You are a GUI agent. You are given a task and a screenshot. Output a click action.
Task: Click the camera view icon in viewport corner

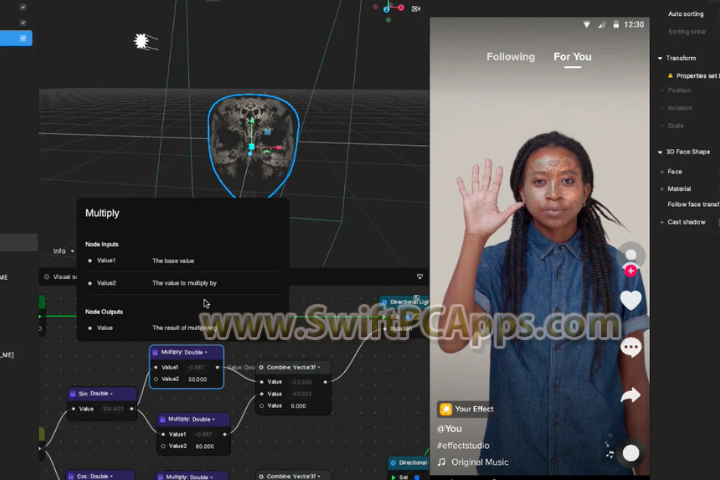[416, 9]
